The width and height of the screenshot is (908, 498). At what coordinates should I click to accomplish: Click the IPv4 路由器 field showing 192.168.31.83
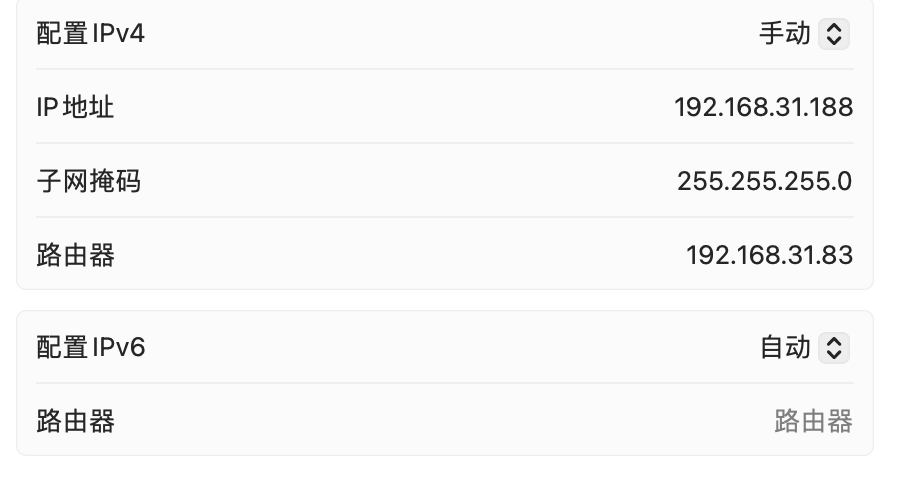[769, 255]
